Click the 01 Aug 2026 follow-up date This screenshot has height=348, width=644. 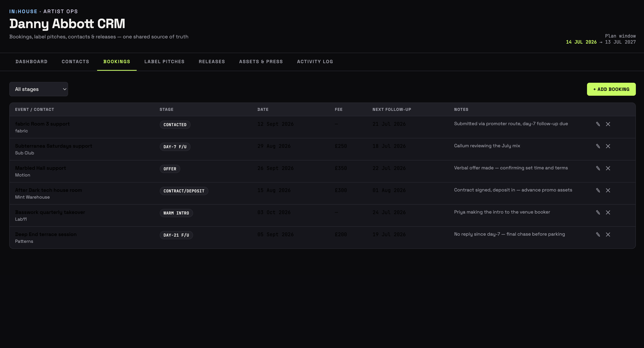pyautogui.click(x=389, y=190)
